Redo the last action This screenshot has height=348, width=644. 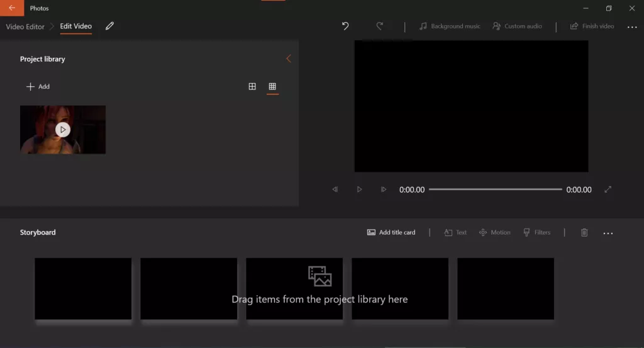point(379,26)
